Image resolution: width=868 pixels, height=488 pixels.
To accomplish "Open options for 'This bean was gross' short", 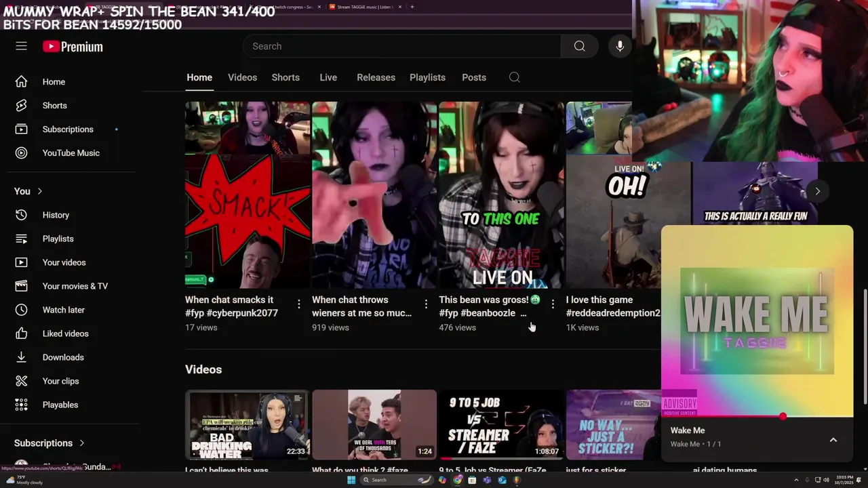I will pos(553,304).
